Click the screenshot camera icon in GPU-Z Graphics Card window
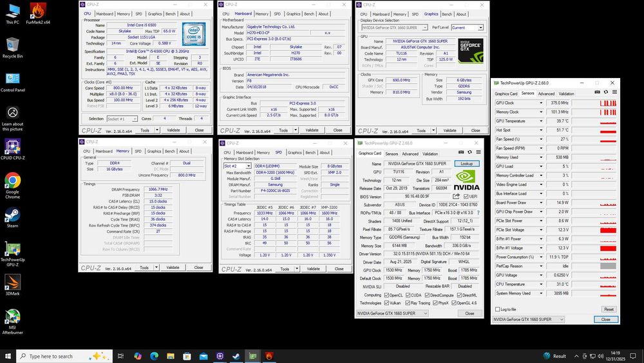Image resolution: width=644 pixels, height=363 pixels. click(x=461, y=152)
